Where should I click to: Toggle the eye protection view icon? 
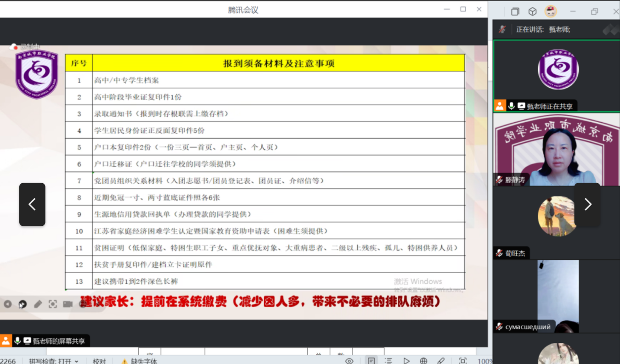(349, 361)
